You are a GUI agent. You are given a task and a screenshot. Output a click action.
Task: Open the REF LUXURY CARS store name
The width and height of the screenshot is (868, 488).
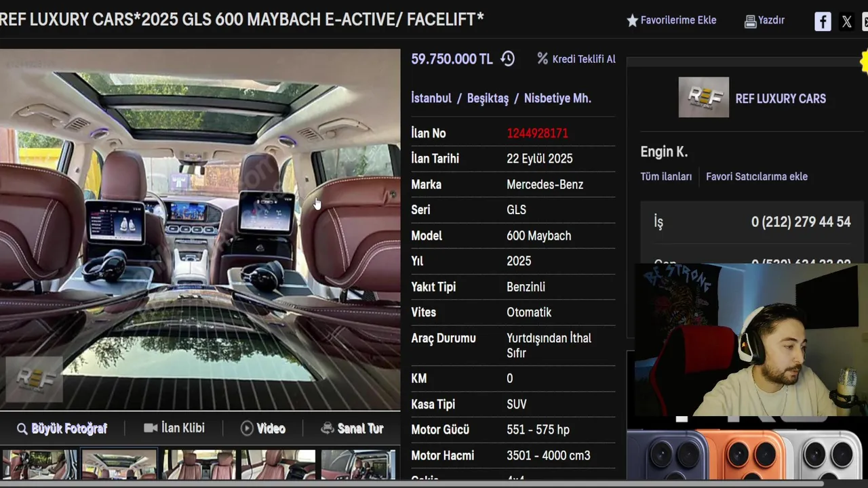click(781, 98)
